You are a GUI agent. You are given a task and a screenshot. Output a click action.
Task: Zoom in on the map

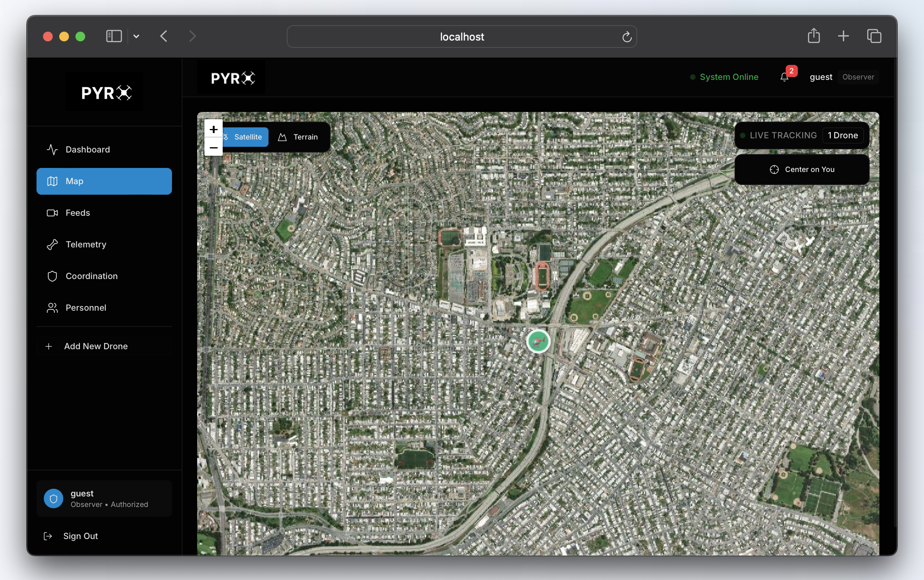[213, 129]
